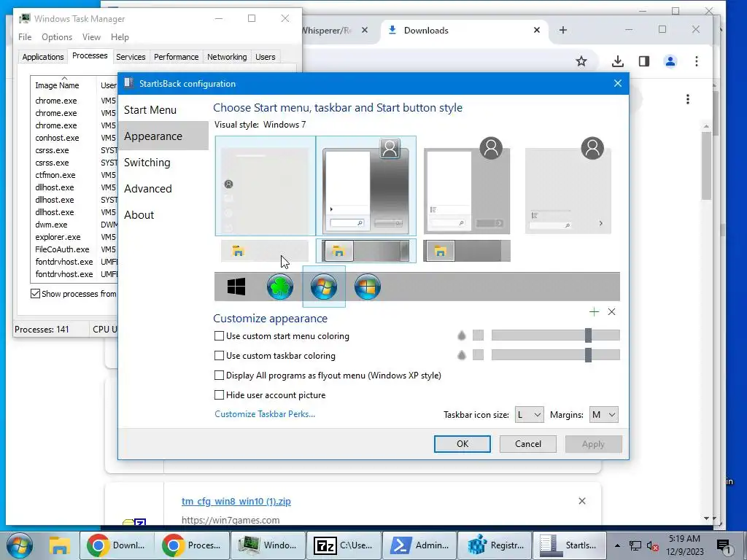The height and width of the screenshot is (560, 747).
Task: Open Chrome's three-dot menu
Action: pyautogui.click(x=697, y=61)
